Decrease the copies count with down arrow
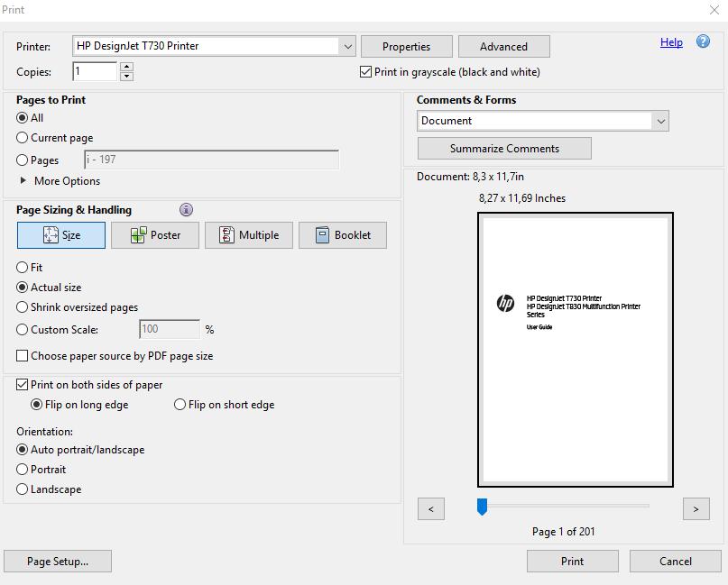 [x=127, y=77]
